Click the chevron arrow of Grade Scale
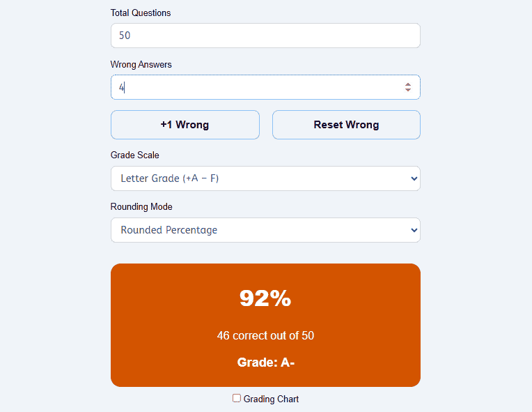532x412 pixels. pyautogui.click(x=414, y=178)
